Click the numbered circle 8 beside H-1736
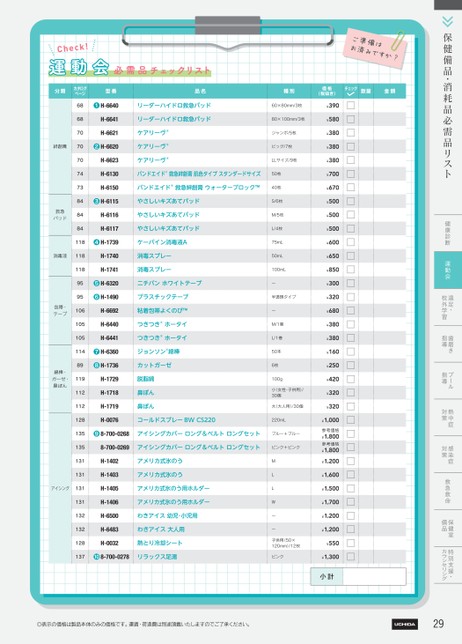Image resolution: width=462 pixels, height=644 pixels. 97,365
